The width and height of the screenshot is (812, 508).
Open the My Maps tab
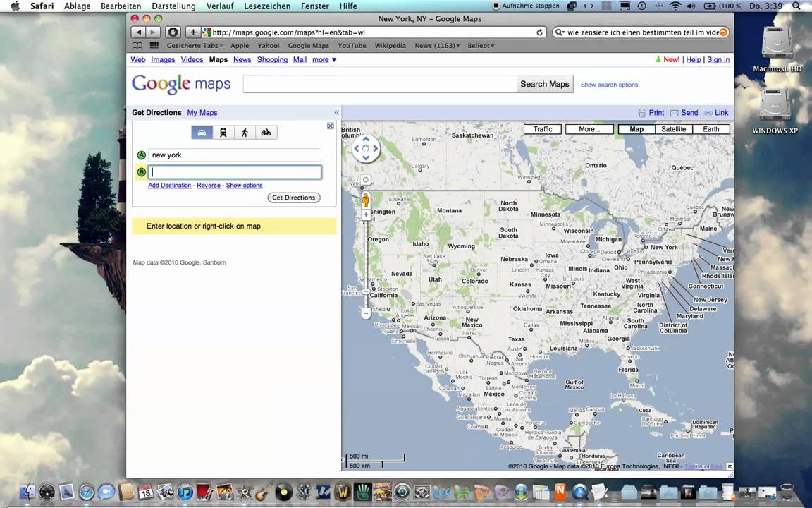[202, 112]
